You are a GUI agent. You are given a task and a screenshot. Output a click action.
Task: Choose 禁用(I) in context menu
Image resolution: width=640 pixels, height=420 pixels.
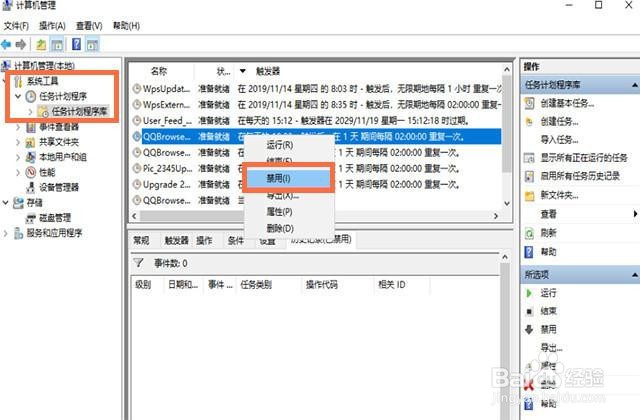click(289, 178)
